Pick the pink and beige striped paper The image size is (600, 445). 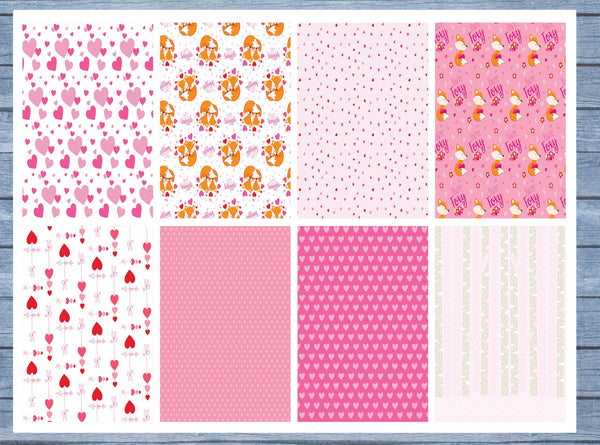pos(500,324)
